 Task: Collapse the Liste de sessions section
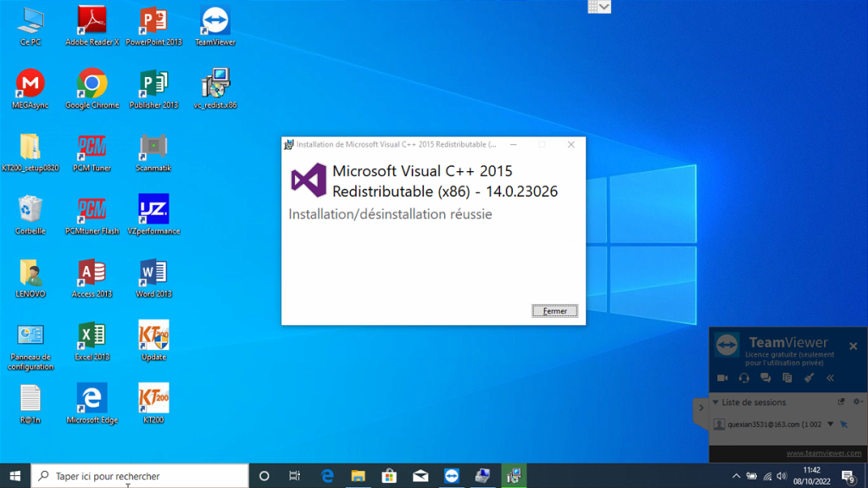tap(715, 402)
